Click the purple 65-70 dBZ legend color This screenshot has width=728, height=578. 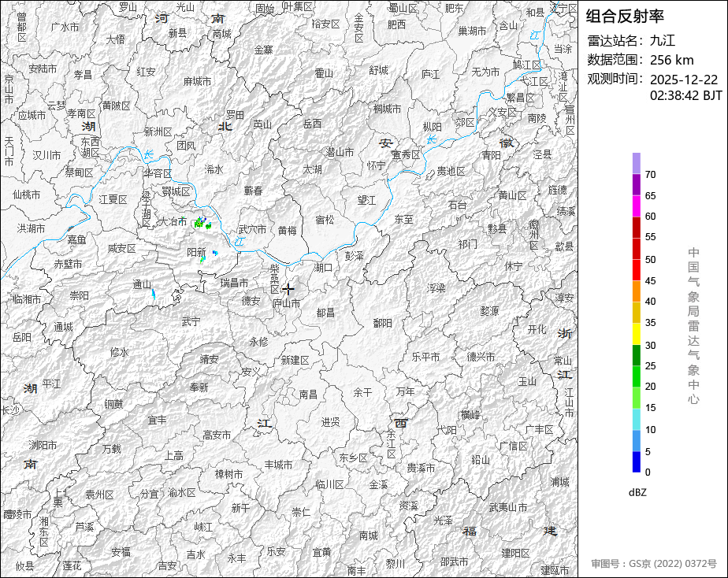(636, 185)
